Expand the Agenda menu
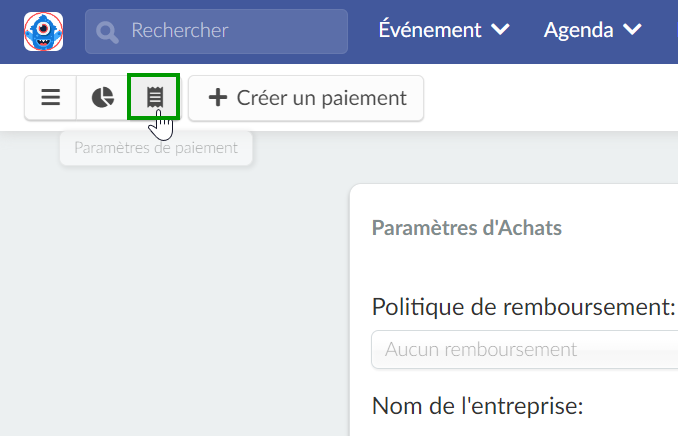This screenshot has height=436, width=678. click(592, 30)
